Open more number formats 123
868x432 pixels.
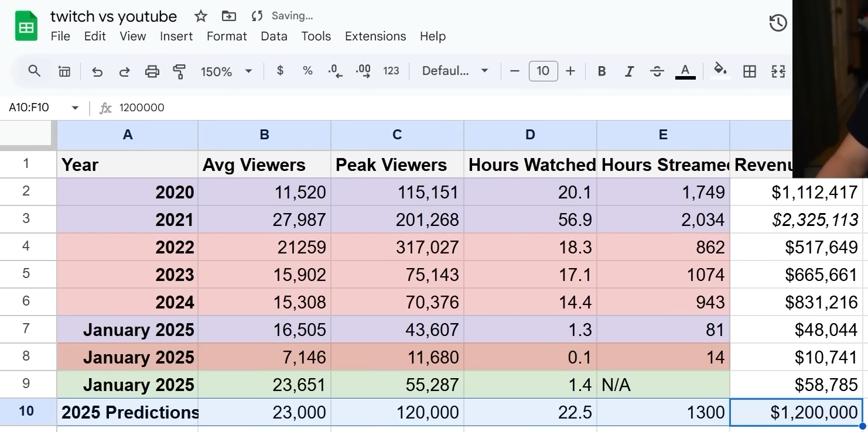(x=391, y=71)
